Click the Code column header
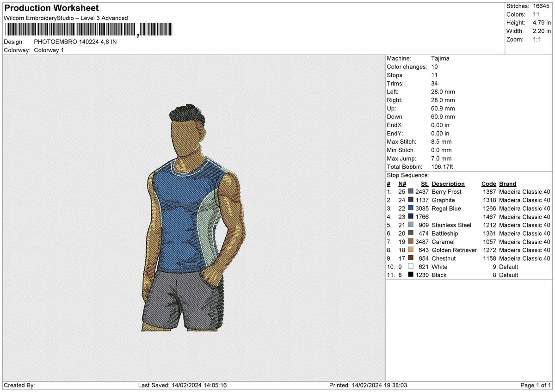 point(488,184)
